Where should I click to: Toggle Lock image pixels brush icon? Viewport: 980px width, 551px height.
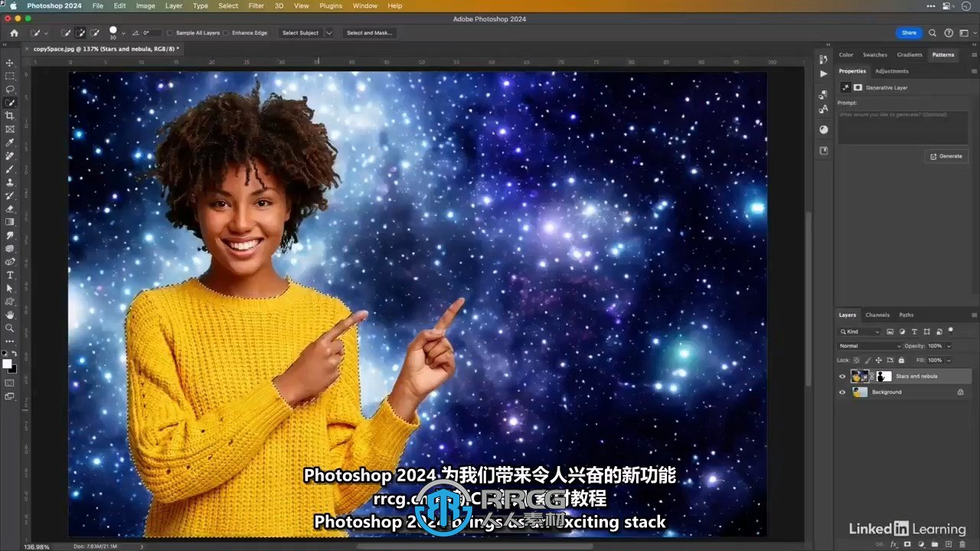pos(867,360)
